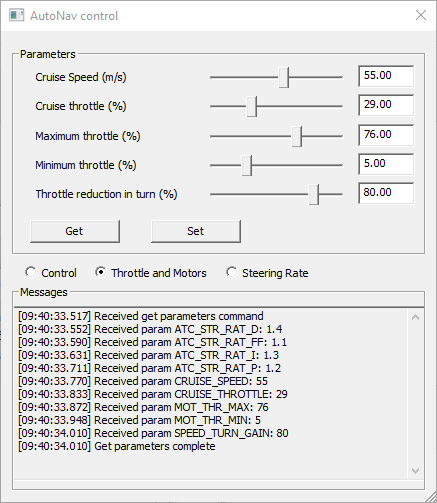This screenshot has height=503, width=437.
Task: Click the Cruise Speed slider thumb
Action: coord(284,77)
